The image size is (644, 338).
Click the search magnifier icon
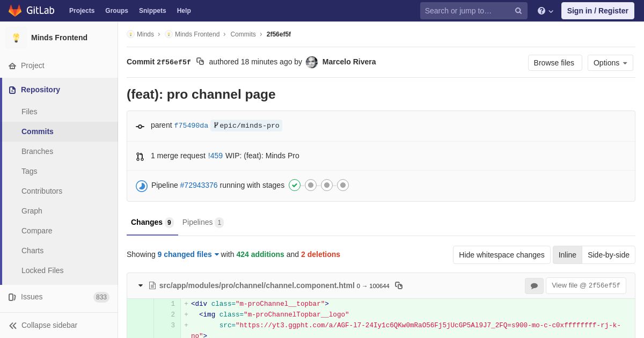518,11
